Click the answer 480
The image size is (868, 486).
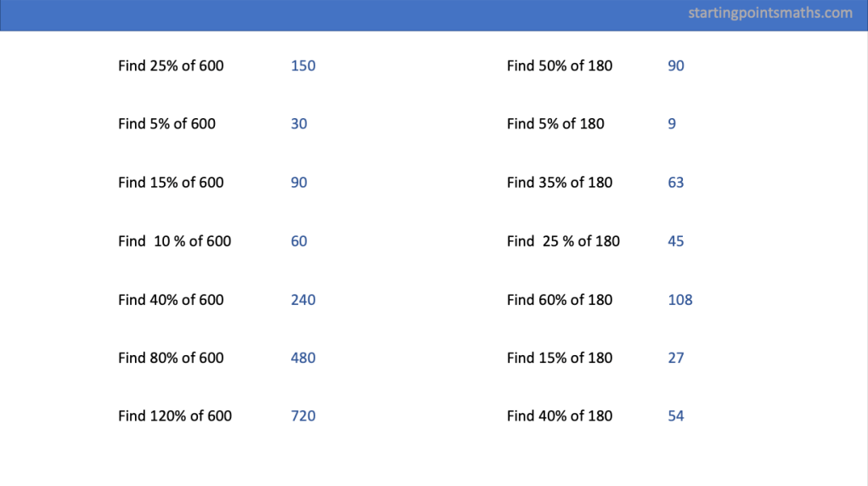pyautogui.click(x=302, y=358)
